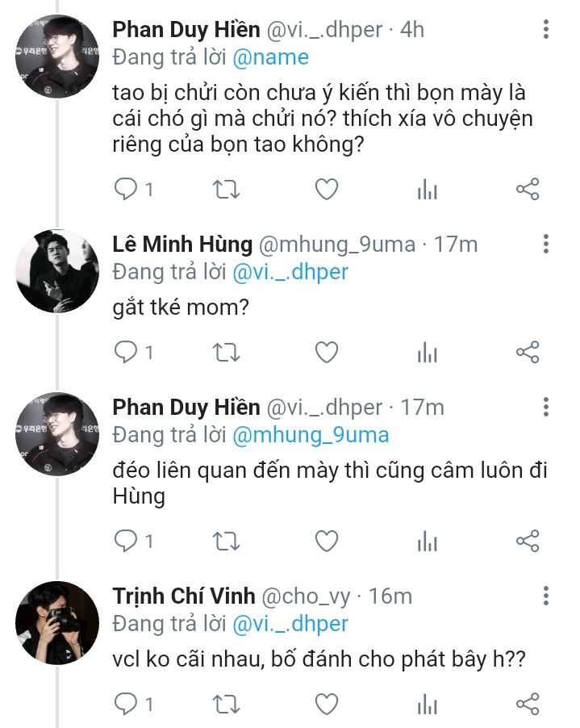Image resolution: width=580 pixels, height=728 pixels.
Task: Expand more options on Trịnh Chí Vinh's tweet
Action: [546, 596]
